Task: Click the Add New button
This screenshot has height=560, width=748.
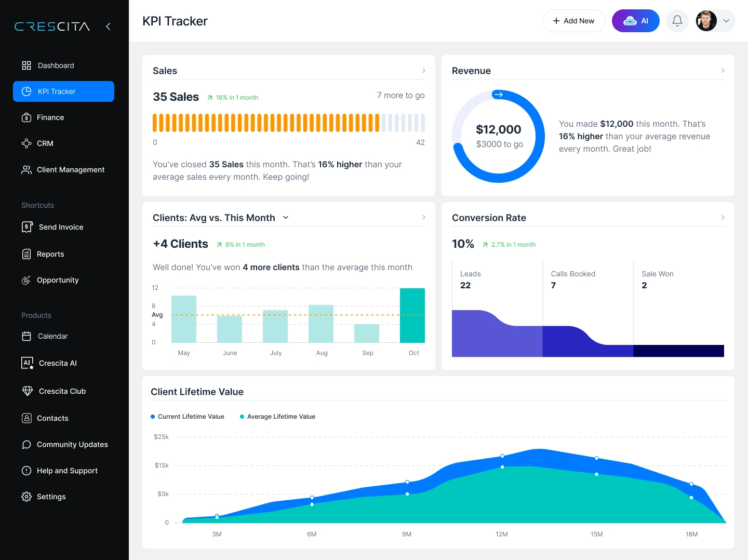Action: click(x=573, y=21)
